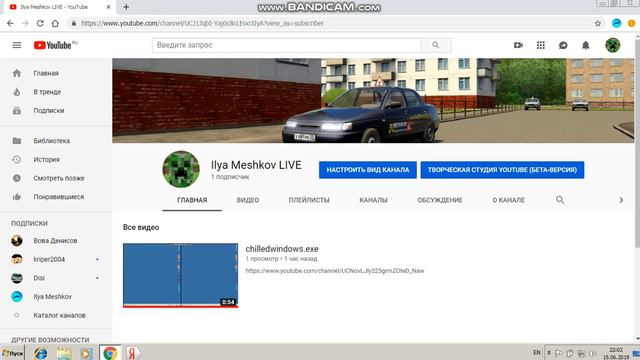Click the Главная home icon in sidebar
Screen dimensions: 640x360
pyautogui.click(x=17, y=73)
